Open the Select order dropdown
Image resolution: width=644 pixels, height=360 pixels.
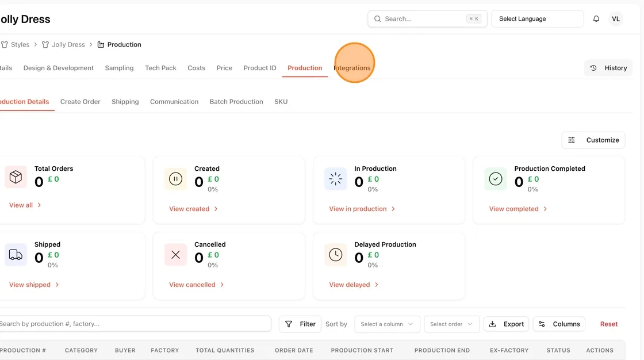[x=451, y=324]
